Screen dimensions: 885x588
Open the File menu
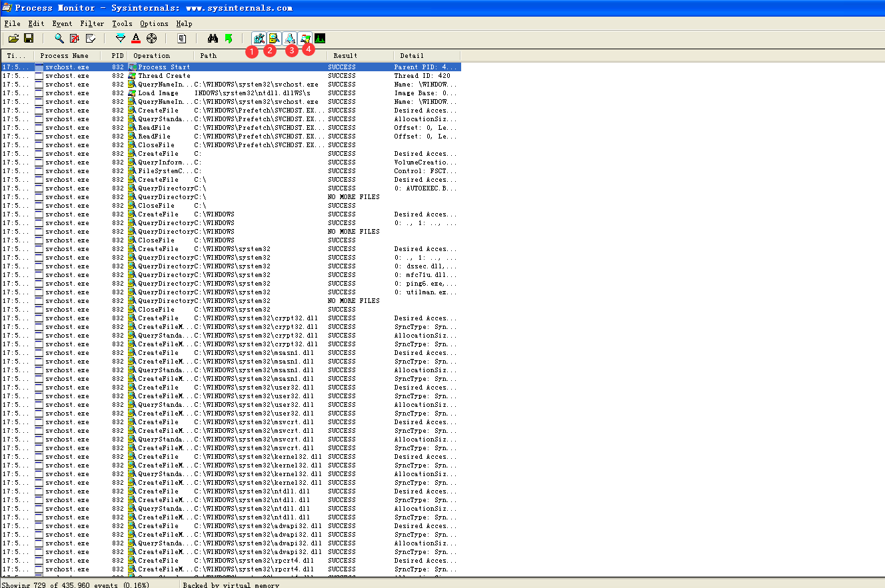[12, 23]
